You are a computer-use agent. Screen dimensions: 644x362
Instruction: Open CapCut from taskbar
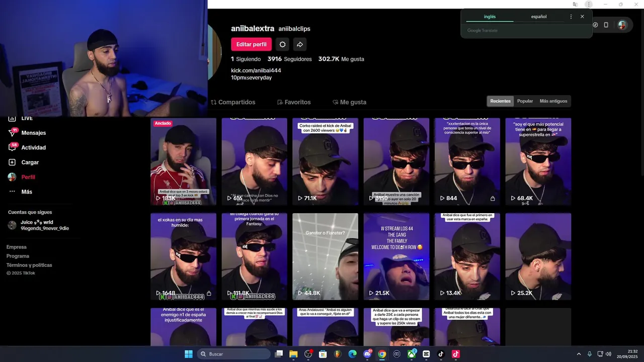click(x=426, y=354)
